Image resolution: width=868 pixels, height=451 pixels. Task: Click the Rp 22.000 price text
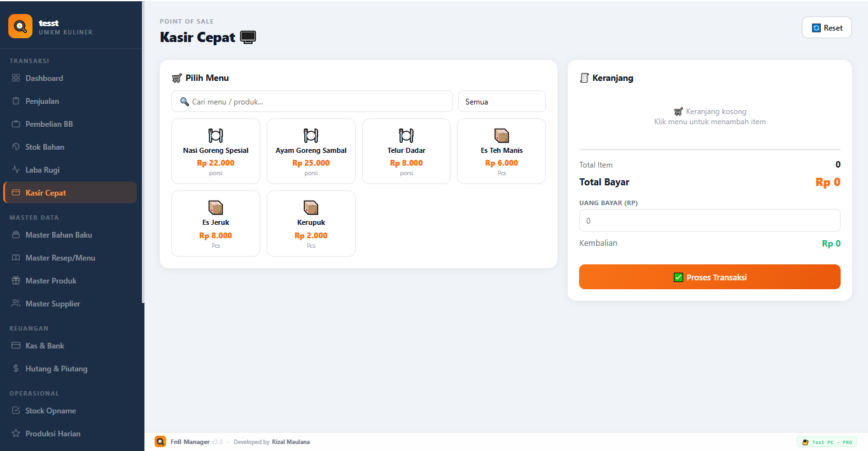click(216, 163)
